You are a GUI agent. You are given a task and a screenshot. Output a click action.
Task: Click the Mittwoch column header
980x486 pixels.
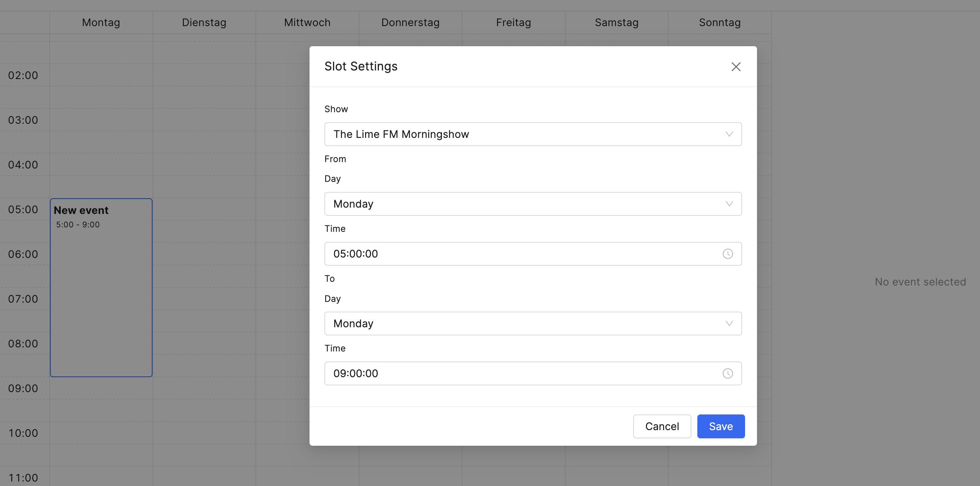307,22
